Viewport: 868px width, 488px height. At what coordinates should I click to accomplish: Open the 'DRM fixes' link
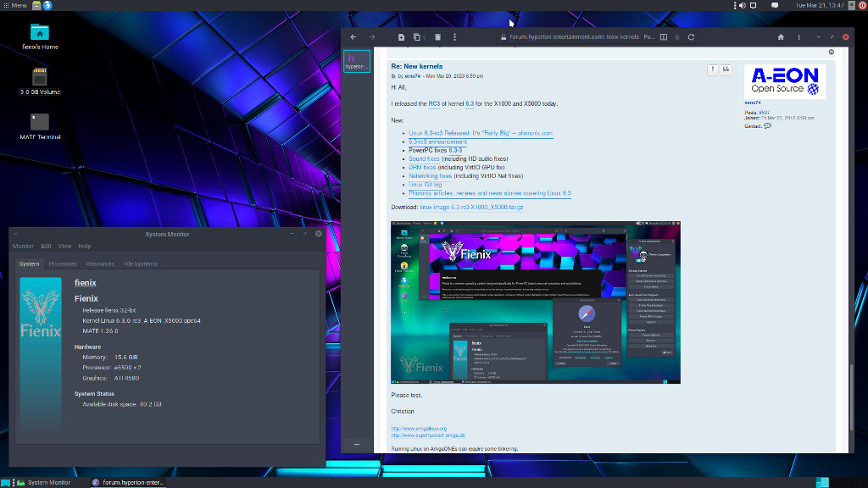coord(422,168)
